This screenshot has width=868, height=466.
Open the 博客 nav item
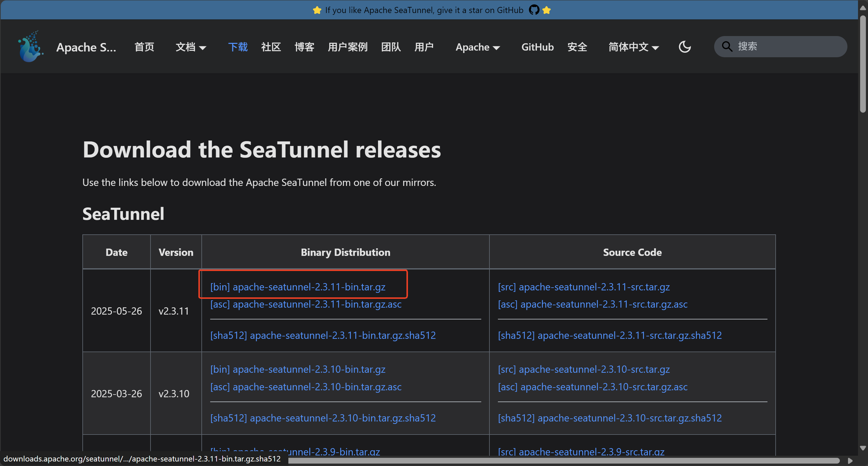coord(304,47)
